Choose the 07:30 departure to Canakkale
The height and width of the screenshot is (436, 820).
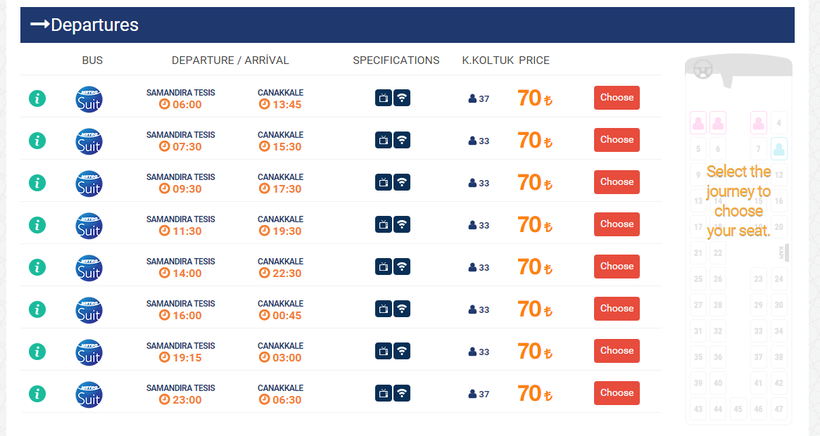coord(616,140)
